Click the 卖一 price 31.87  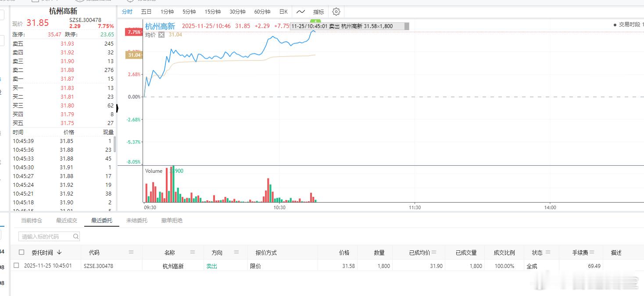click(67, 79)
